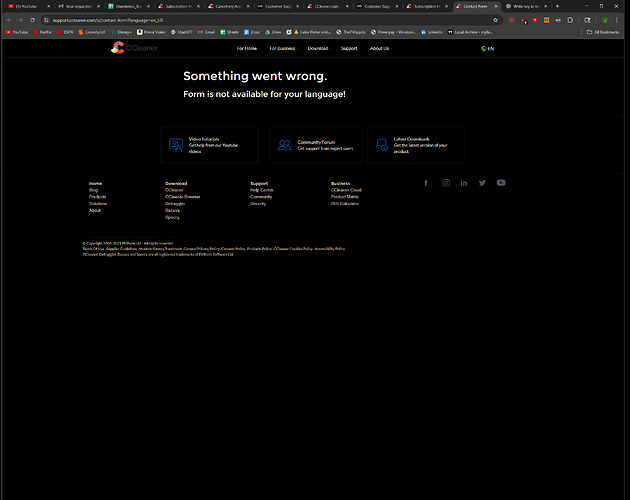Open the Instagram social icon in footer
630x500 pixels.
pyautogui.click(x=446, y=183)
